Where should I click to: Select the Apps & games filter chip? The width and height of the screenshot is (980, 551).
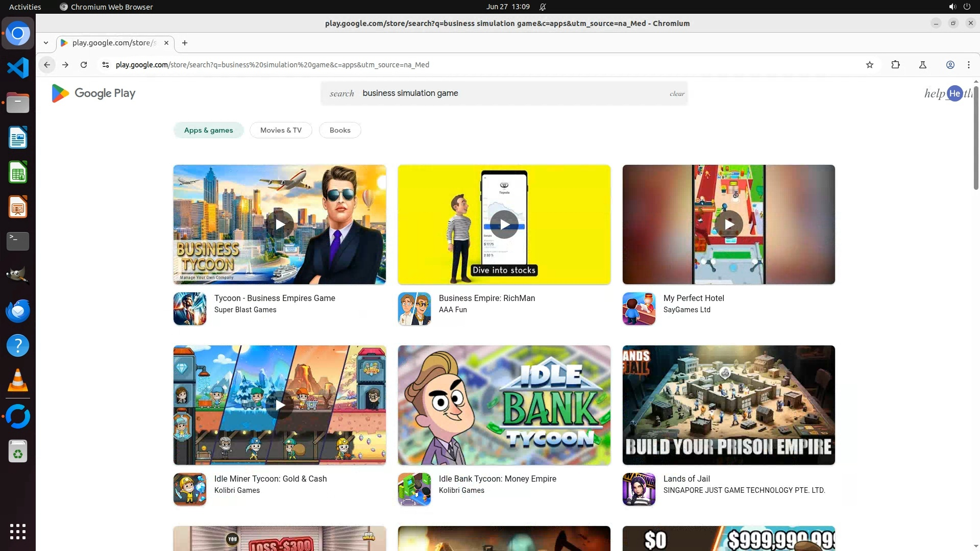[208, 130]
